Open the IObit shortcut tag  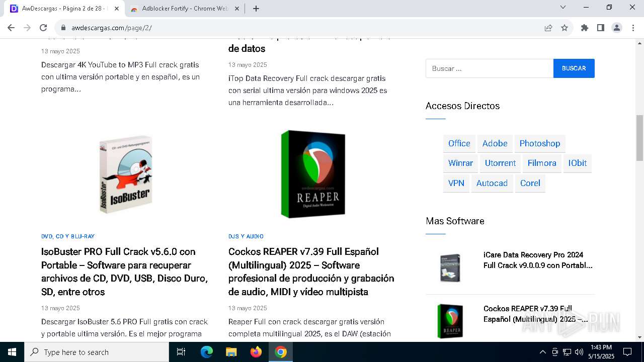coord(578,163)
